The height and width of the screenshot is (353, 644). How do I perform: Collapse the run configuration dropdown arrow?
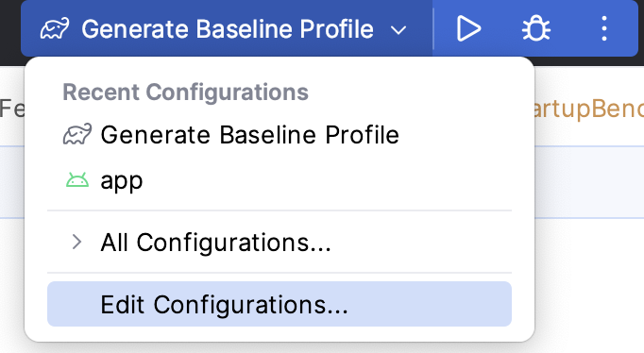pos(398,30)
